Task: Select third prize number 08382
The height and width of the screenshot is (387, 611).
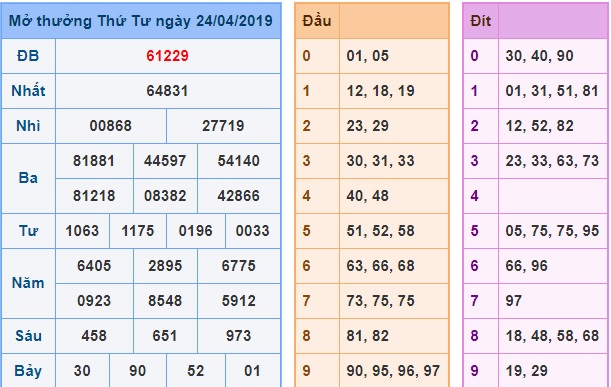Action: point(165,196)
